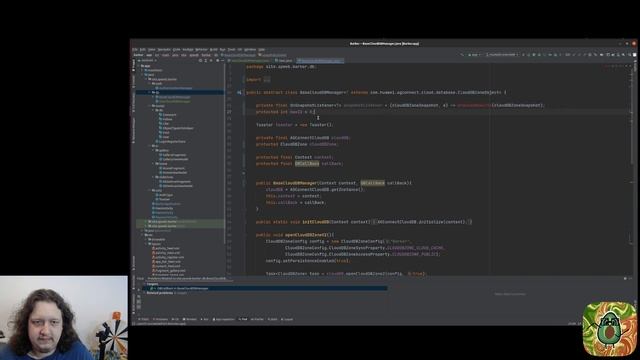The height and width of the screenshot is (360, 640).
Task: Open the TODO tool window button
Action: [x=144, y=319]
